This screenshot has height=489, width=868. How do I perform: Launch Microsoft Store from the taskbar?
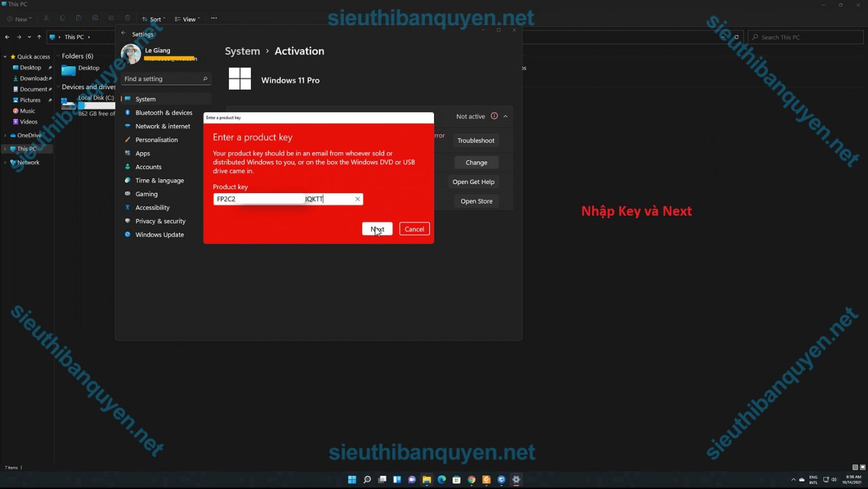click(x=457, y=479)
